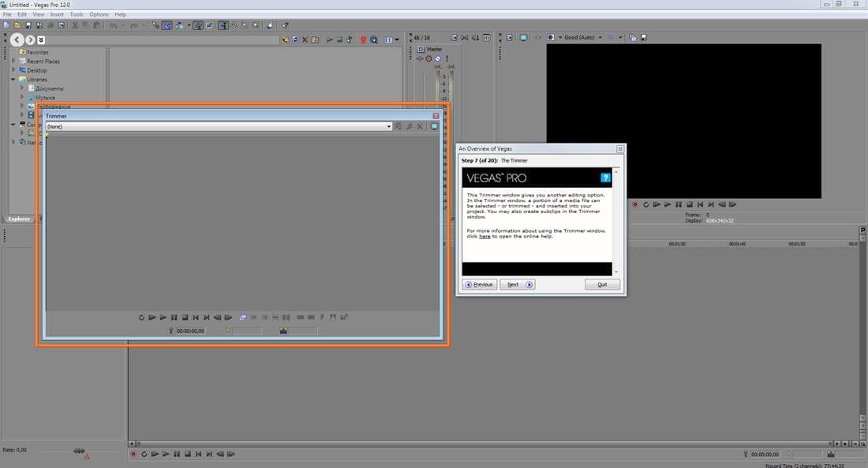Click the Explorer stop preview icon
Viewport: 868px width, 468px height.
pos(339,40)
